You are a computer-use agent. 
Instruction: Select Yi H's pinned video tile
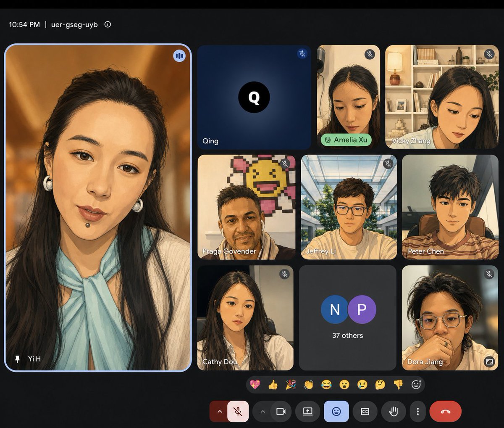[98, 208]
